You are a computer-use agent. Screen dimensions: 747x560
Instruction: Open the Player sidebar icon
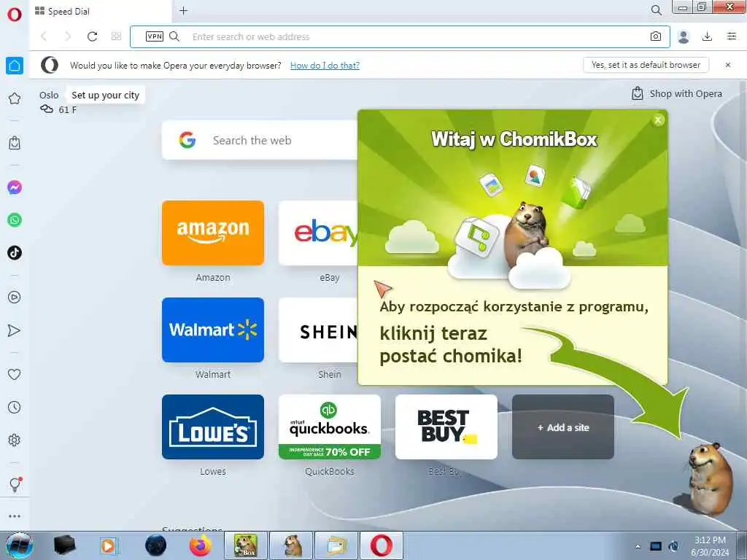point(15,297)
